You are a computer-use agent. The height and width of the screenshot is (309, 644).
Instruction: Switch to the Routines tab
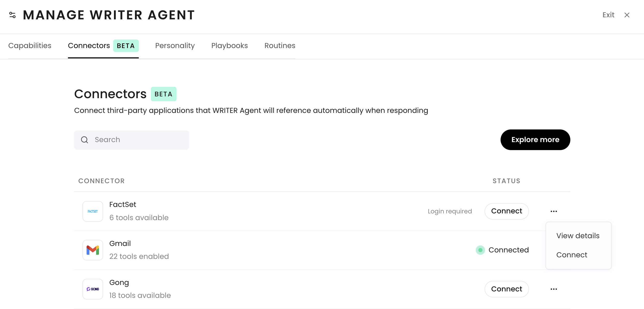tap(280, 46)
